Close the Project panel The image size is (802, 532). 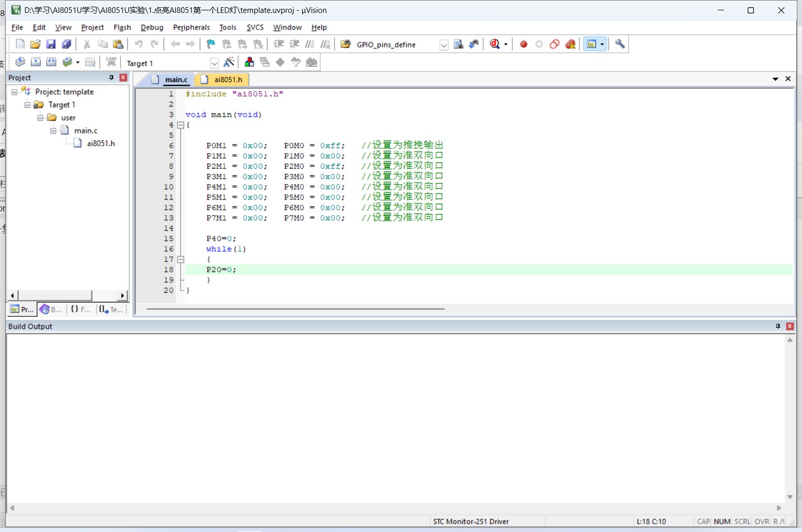pyautogui.click(x=123, y=78)
